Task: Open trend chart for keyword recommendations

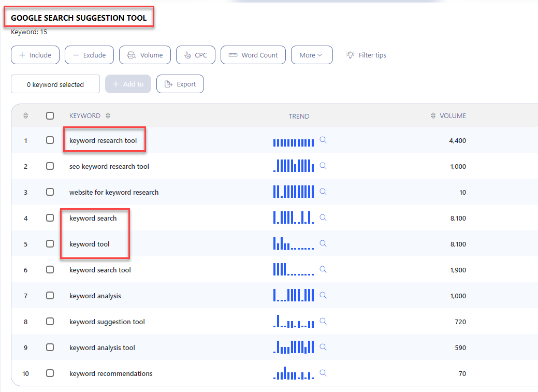Action: pyautogui.click(x=294, y=373)
